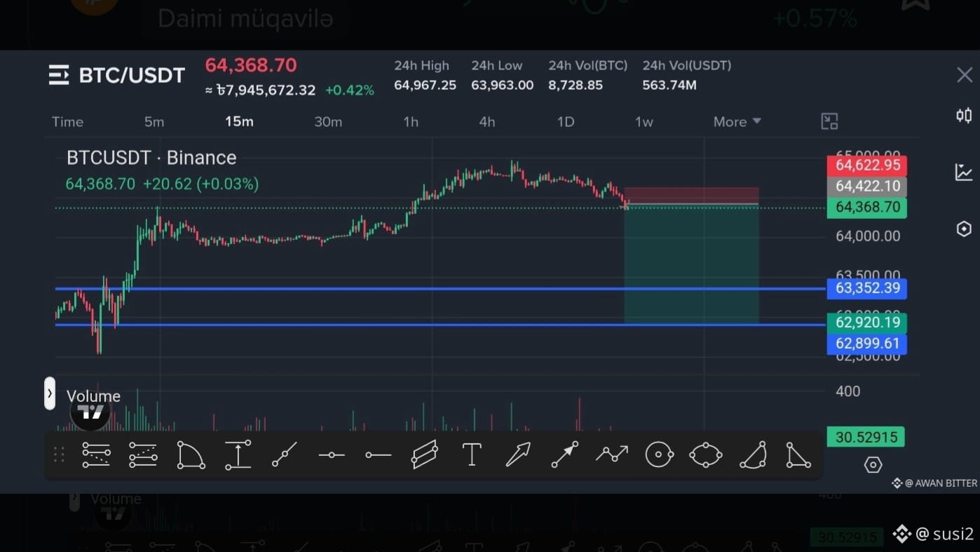Switch to the Time chart view

pyautogui.click(x=67, y=122)
